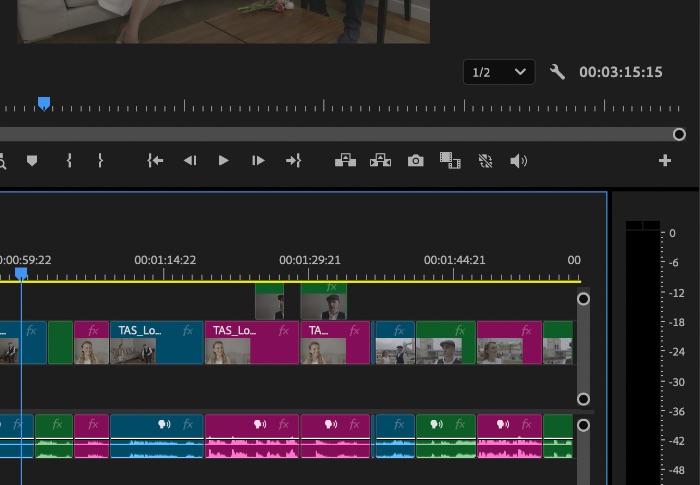Click the timeline playhead marker
This screenshot has width=700, height=485.
21,273
